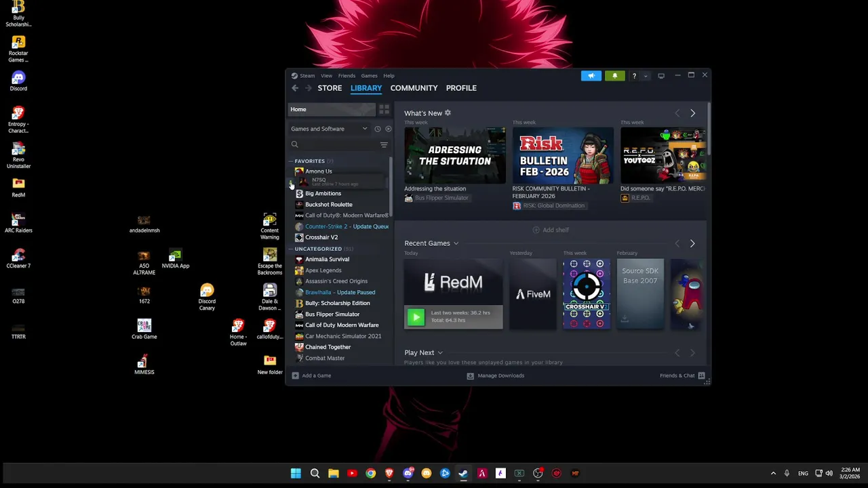The height and width of the screenshot is (488, 868).
Task: Open advanced library filter options icon
Action: pyautogui.click(x=384, y=144)
